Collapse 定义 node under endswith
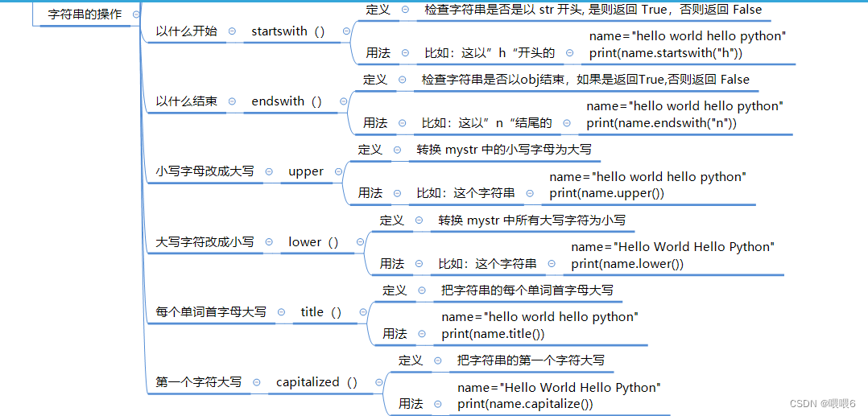This screenshot has height=416, width=868. pyautogui.click(x=402, y=80)
